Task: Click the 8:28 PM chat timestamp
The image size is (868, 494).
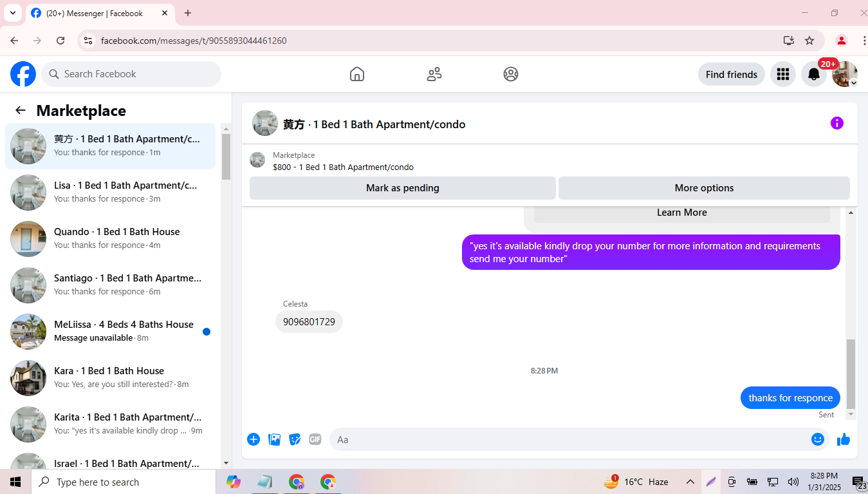Action: [x=544, y=371]
